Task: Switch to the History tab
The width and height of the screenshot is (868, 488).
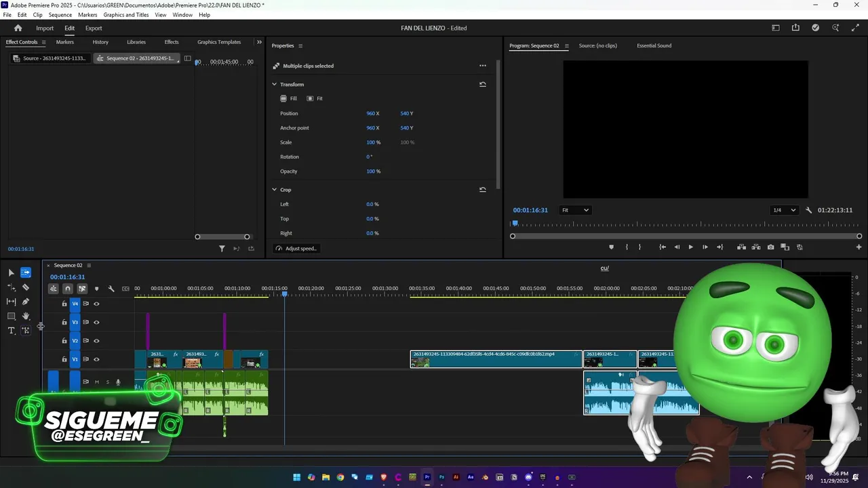Action: click(x=100, y=42)
